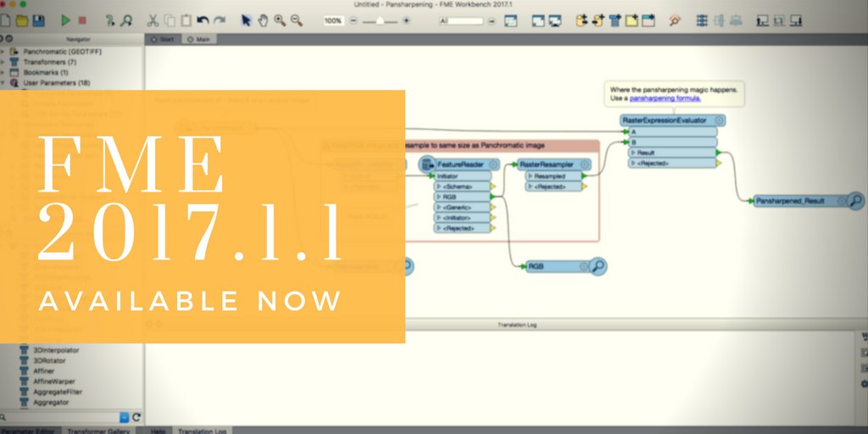Open RasterResampler parameters gear

pyautogui.click(x=585, y=164)
